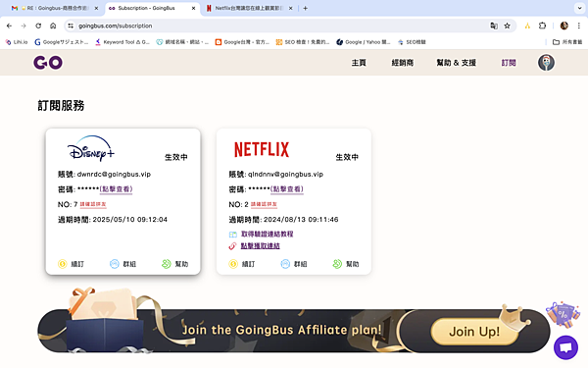Click the yellow extension icon in toolbar

tap(527, 26)
